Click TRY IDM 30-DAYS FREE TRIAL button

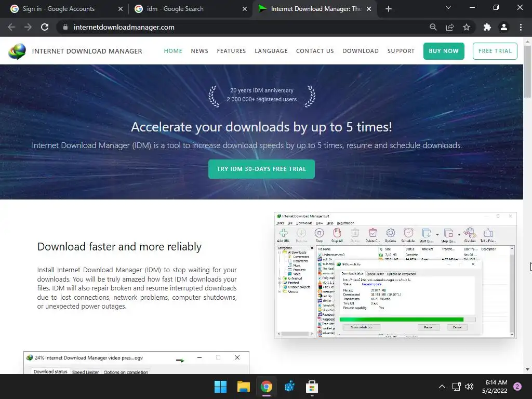click(262, 169)
